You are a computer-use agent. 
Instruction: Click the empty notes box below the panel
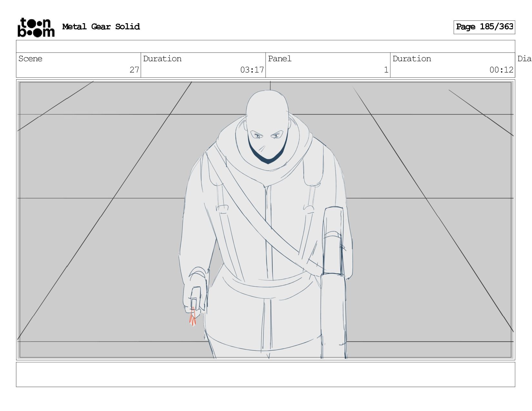[x=265, y=375]
